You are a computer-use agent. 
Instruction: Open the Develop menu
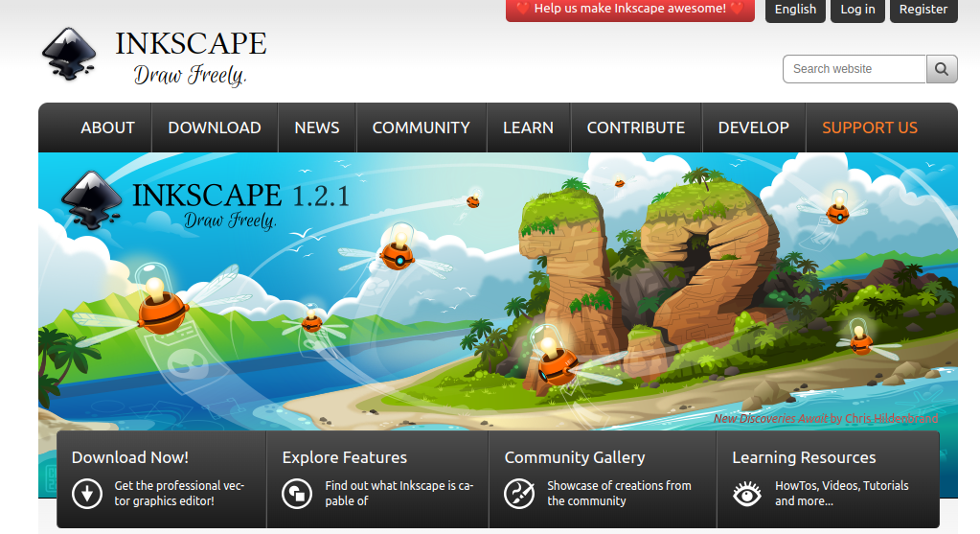[x=754, y=128]
